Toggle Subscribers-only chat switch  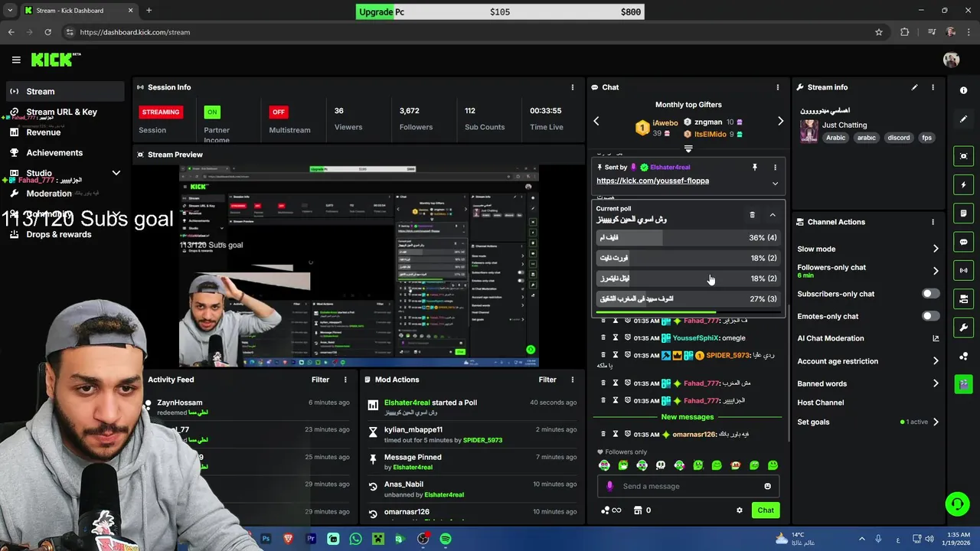tap(930, 294)
